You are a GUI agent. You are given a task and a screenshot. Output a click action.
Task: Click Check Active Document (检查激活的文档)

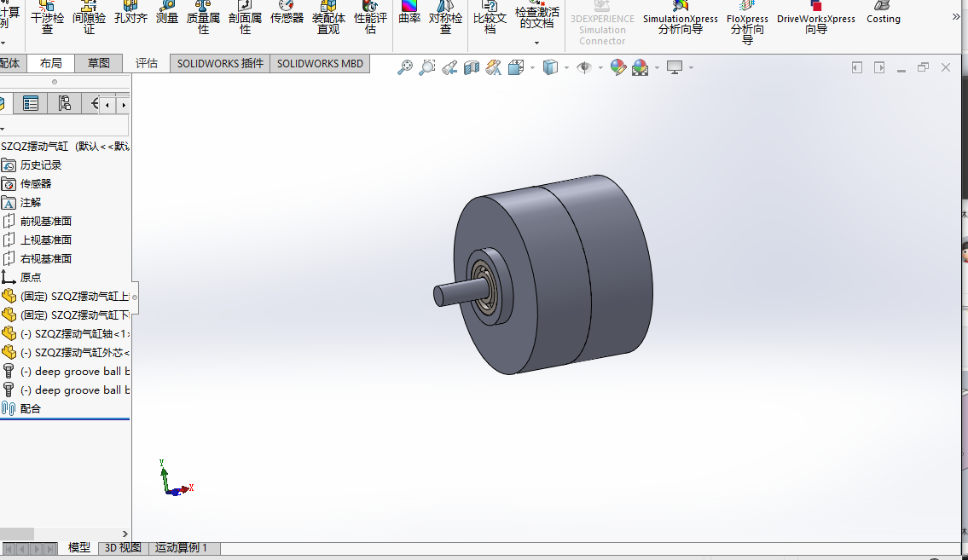pos(536,16)
